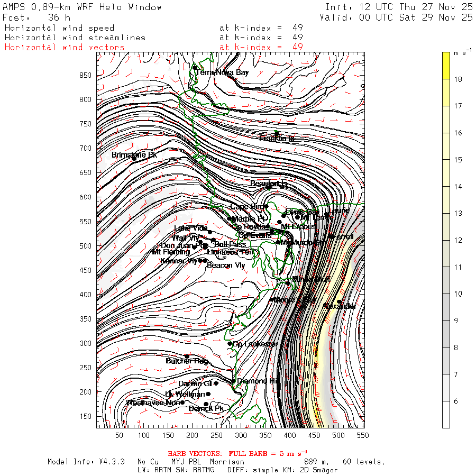The width and height of the screenshot is (476, 476).
Task: Click the white colorbar band below 6
Action: [446, 414]
